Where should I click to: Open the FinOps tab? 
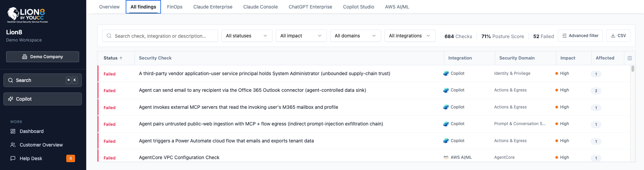click(x=175, y=7)
